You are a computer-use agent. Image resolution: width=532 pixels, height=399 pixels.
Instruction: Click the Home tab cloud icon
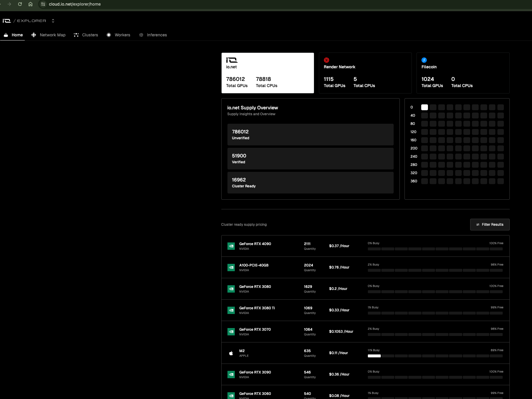(x=6, y=35)
